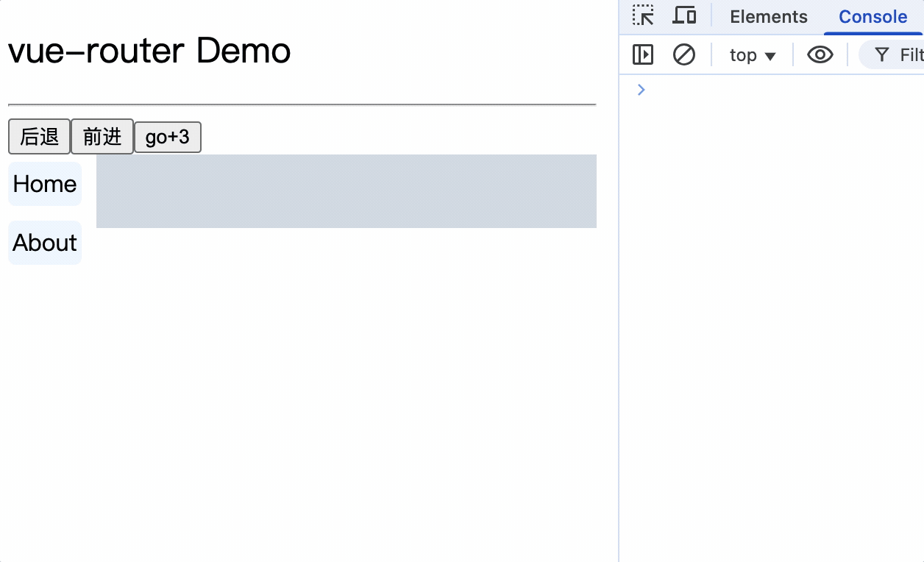Navigate to the Home link

tap(45, 184)
